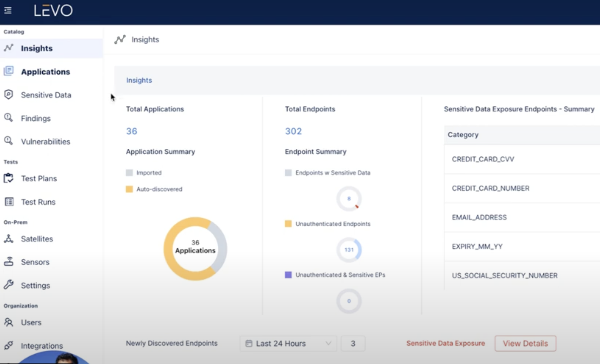Click the LEVO logo
This screenshot has width=600, height=364.
click(x=53, y=11)
